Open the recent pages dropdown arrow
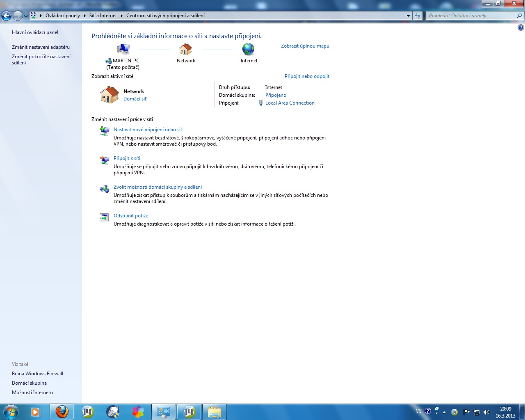The image size is (525, 420). coord(26,16)
